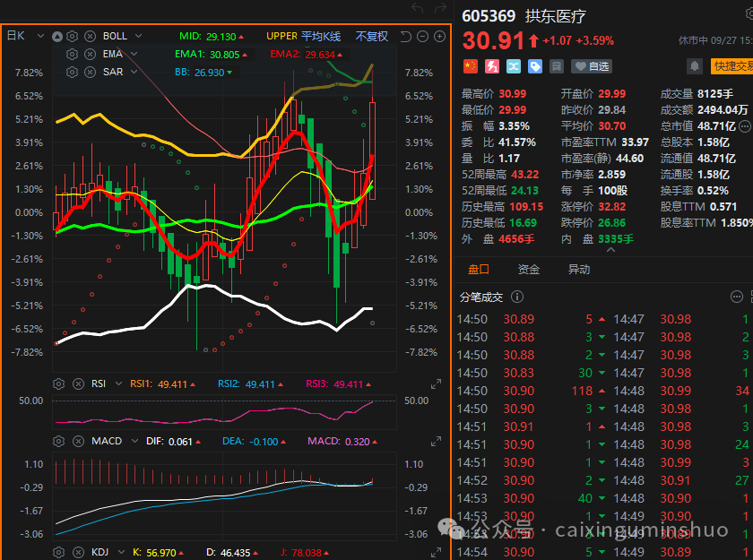Switch to 资金 tab

(529, 270)
